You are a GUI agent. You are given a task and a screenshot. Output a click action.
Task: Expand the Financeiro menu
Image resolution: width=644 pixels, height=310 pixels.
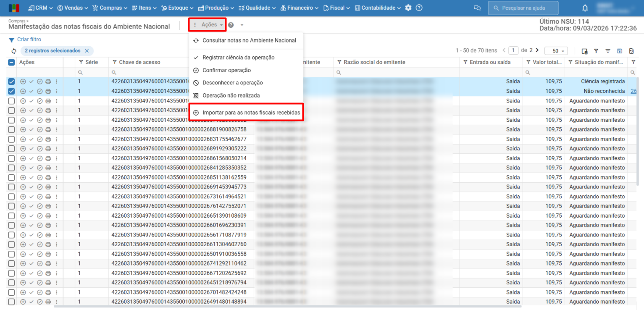[x=299, y=8]
